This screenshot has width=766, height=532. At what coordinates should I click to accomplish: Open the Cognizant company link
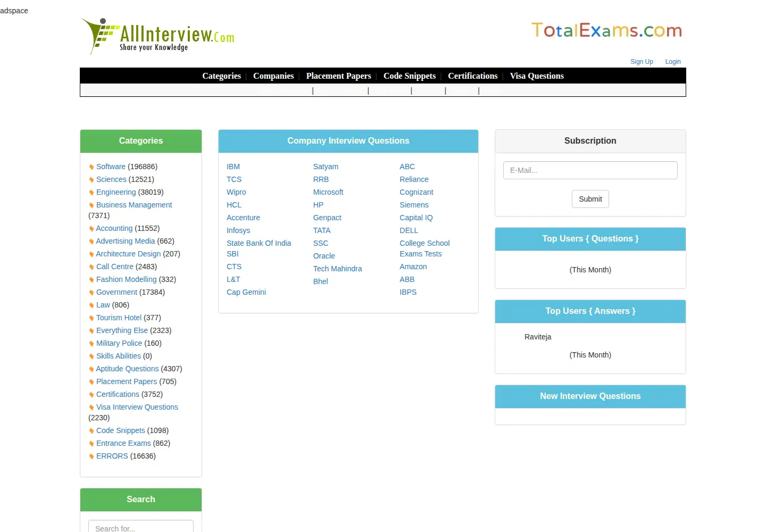point(417,192)
